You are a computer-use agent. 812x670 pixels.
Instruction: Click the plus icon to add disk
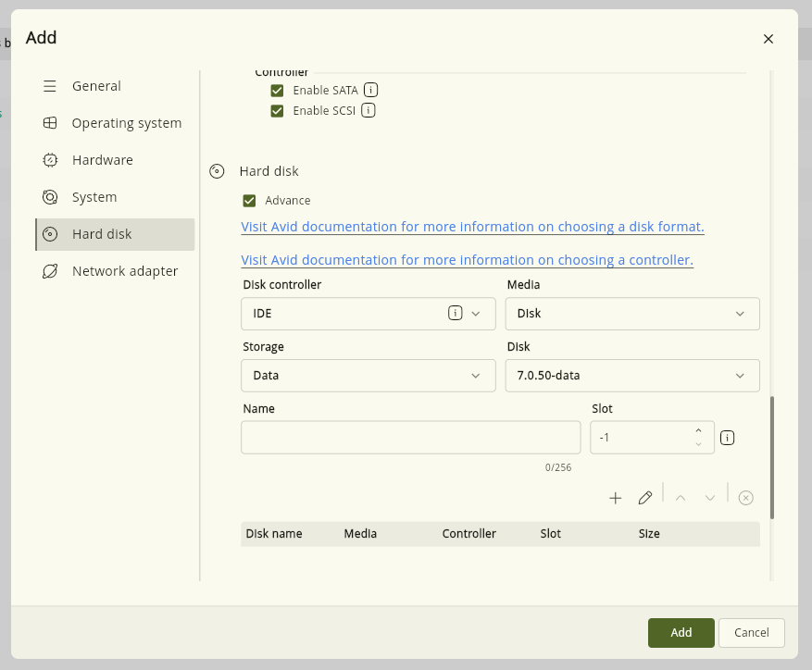pyautogui.click(x=615, y=498)
